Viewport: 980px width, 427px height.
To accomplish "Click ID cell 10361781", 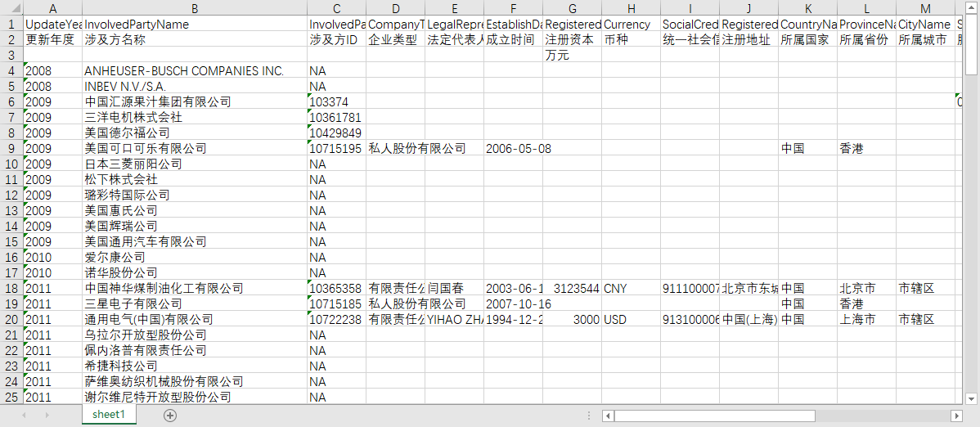I will (x=337, y=117).
